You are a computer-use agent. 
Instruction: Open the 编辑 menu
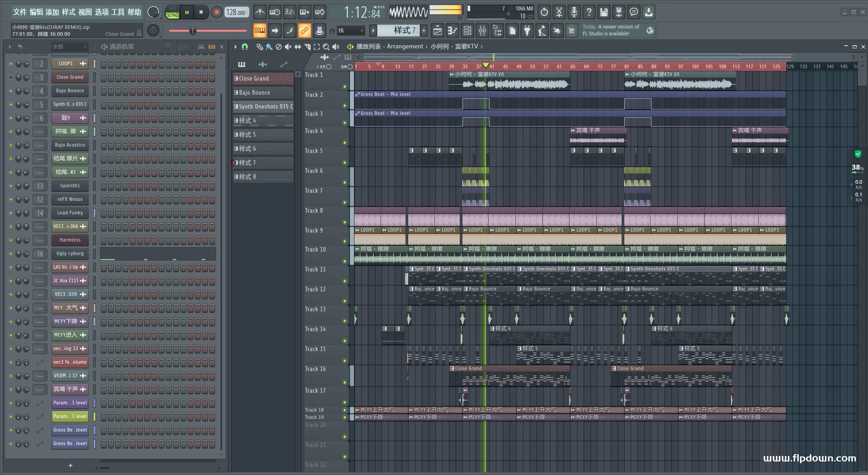pos(36,12)
